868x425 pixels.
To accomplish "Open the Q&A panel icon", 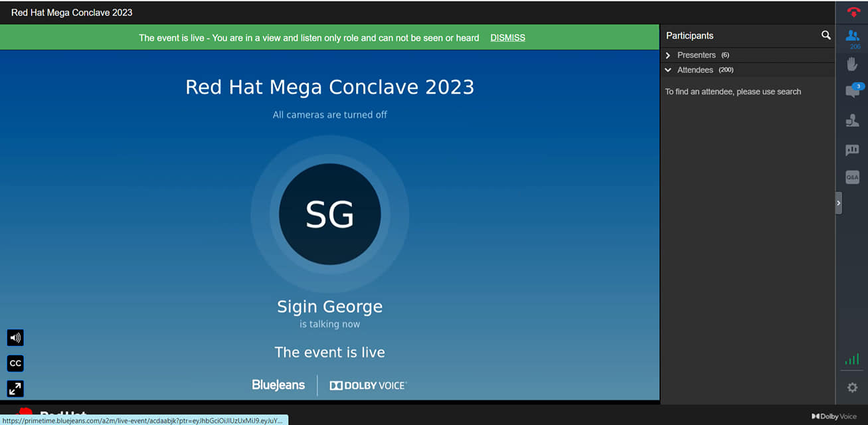I will (853, 177).
